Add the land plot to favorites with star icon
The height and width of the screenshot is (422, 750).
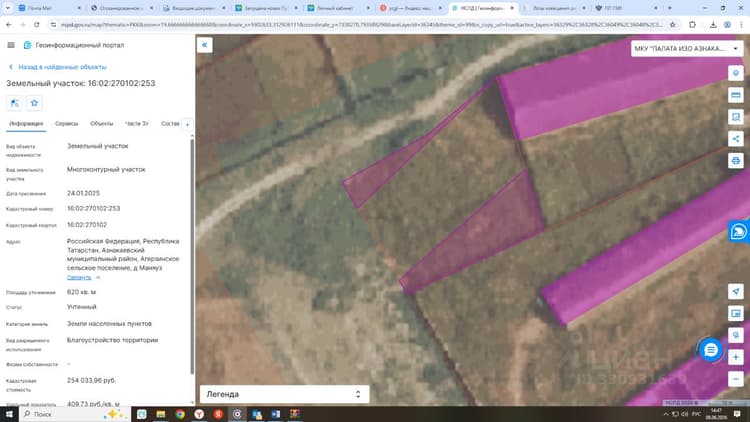click(34, 103)
